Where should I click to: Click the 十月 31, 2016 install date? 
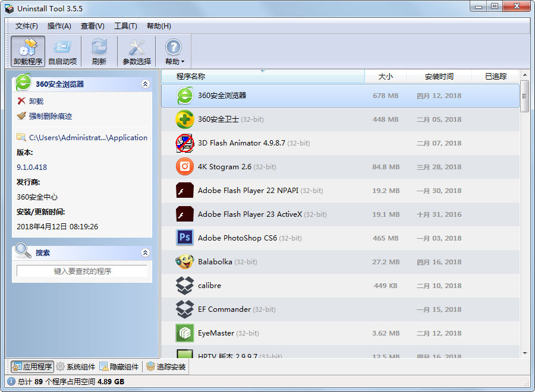tap(439, 214)
